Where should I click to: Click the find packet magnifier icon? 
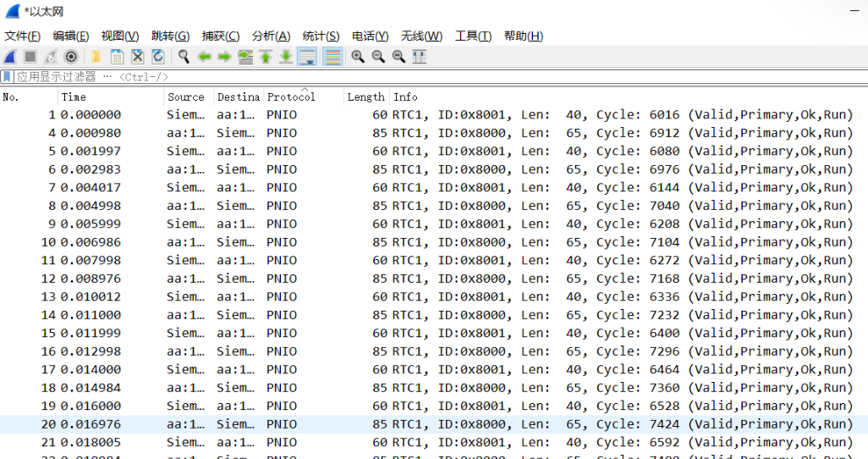point(183,57)
